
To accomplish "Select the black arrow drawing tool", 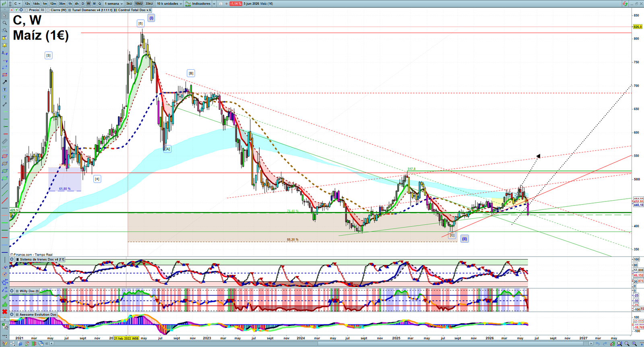I will [4, 82].
